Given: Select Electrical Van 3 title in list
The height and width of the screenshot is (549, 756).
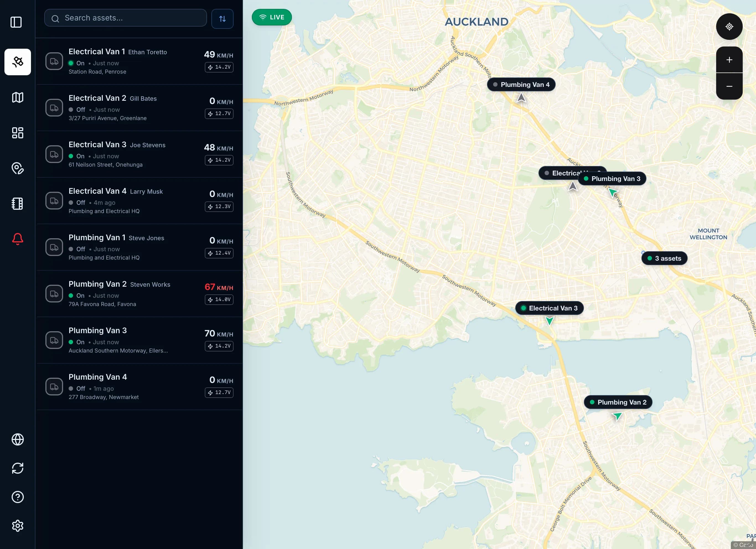Looking at the screenshot, I should pos(97,144).
